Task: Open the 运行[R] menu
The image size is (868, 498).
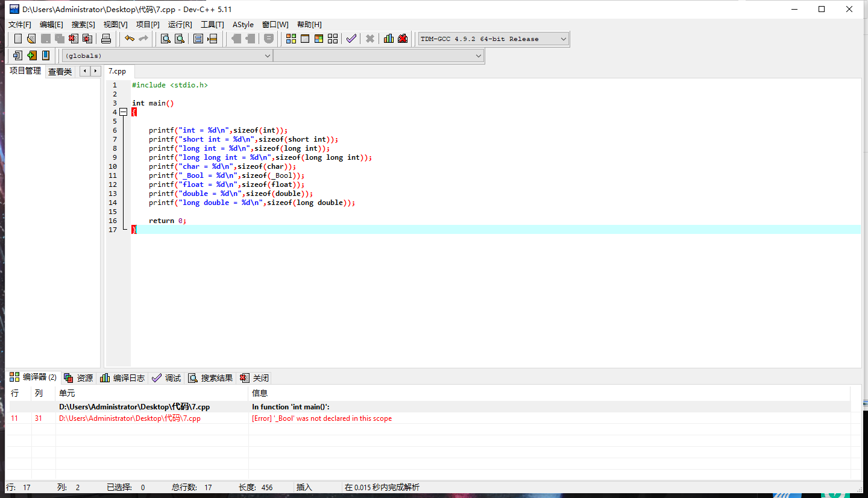Action: coord(180,24)
